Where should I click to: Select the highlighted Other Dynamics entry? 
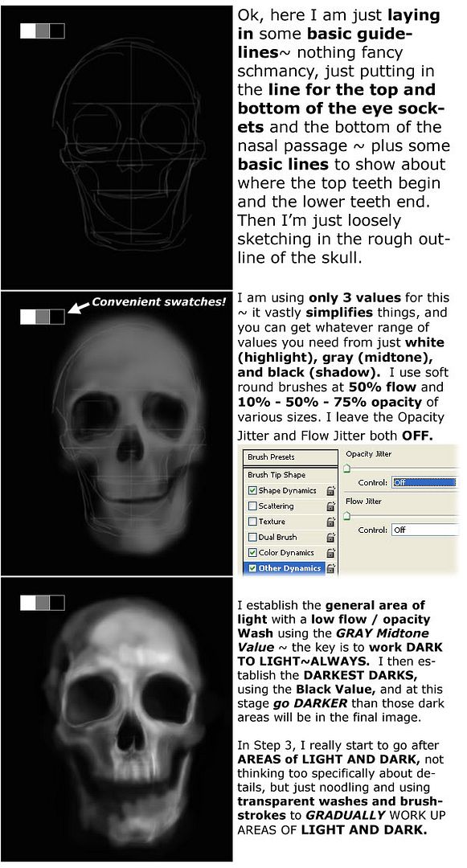[x=290, y=568]
